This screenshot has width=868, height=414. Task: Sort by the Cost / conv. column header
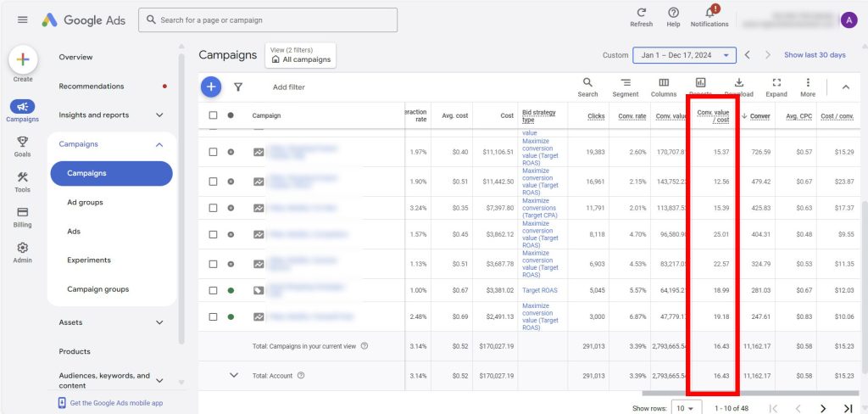pos(837,116)
